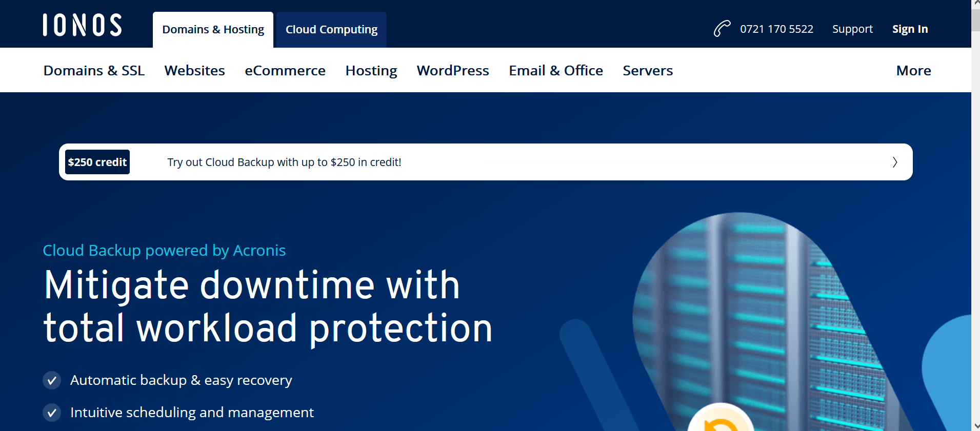
Task: Click the checkmark beside Automatic backup
Action: [x=52, y=380]
